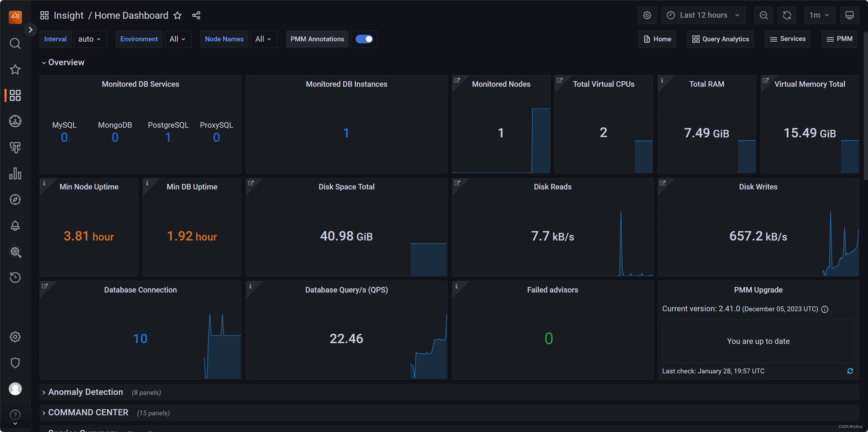868x432 pixels.
Task: Share the dashboard via share icon
Action: pyautogui.click(x=196, y=15)
